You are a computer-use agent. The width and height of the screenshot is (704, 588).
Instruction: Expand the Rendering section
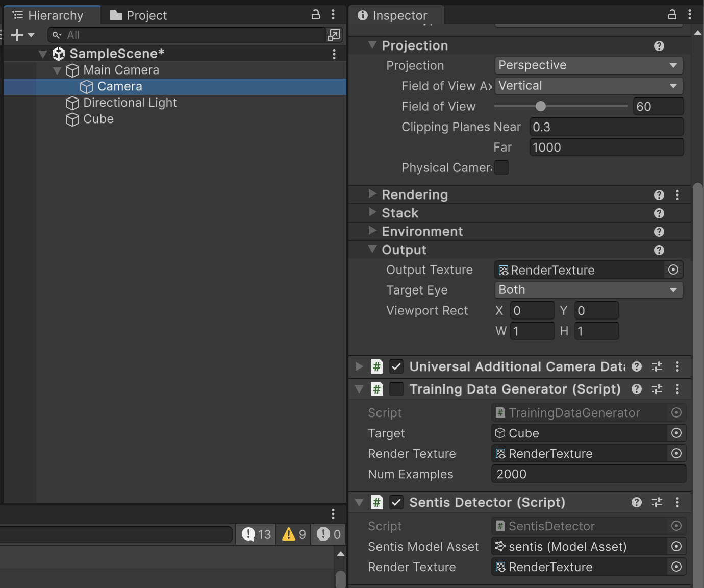pos(372,194)
